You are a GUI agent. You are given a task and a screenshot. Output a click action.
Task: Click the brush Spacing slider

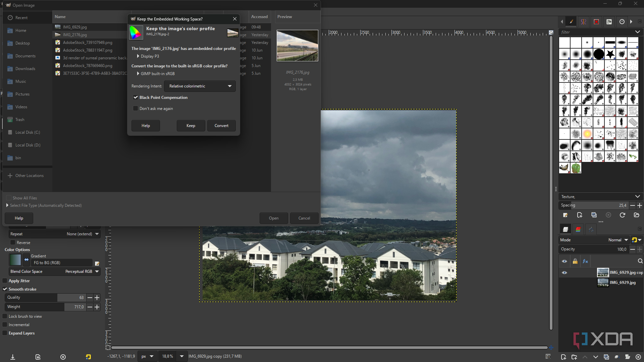click(593, 205)
